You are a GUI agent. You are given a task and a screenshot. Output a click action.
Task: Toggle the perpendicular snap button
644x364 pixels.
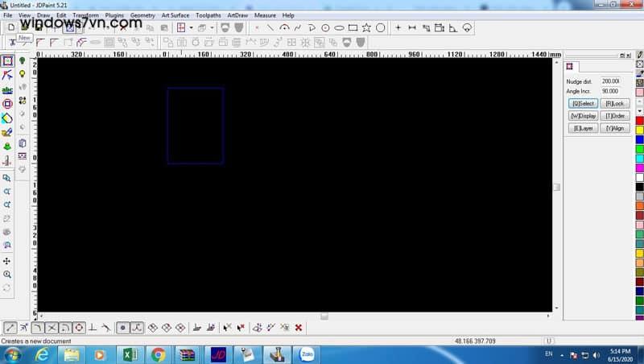[x=93, y=328]
